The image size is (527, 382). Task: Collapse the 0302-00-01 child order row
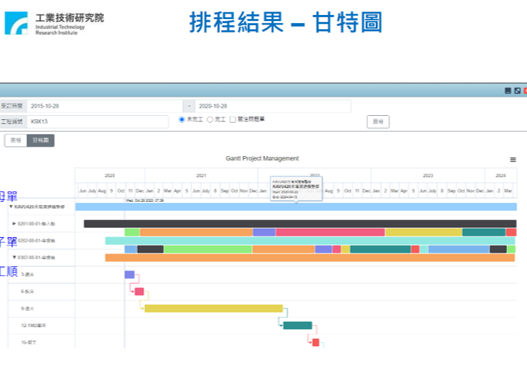click(x=14, y=257)
